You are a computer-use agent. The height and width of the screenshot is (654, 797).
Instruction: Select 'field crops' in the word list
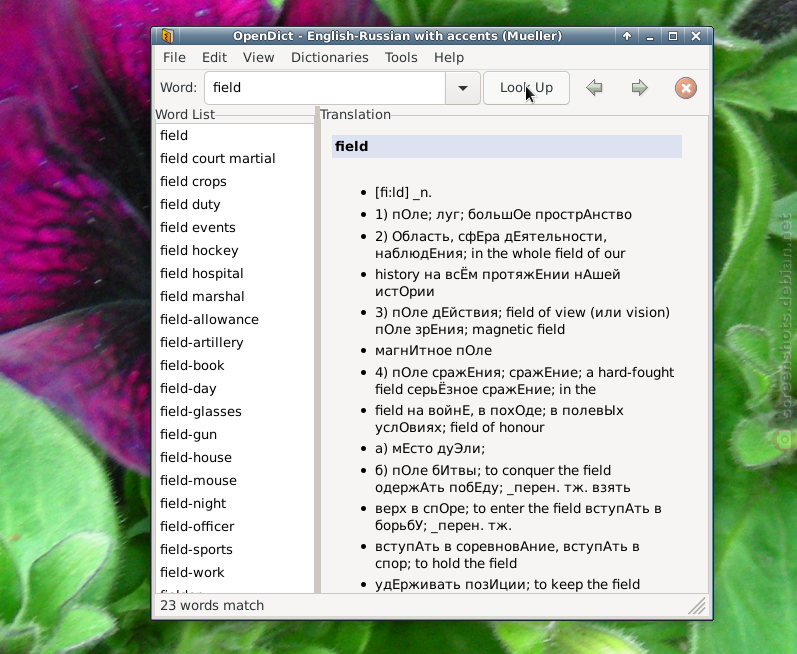(235, 181)
